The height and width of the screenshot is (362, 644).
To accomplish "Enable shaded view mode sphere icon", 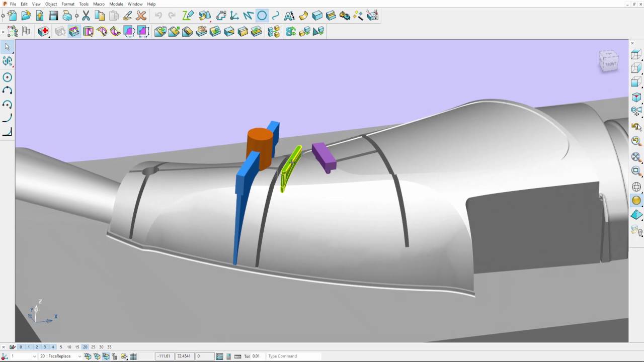I will click(636, 201).
